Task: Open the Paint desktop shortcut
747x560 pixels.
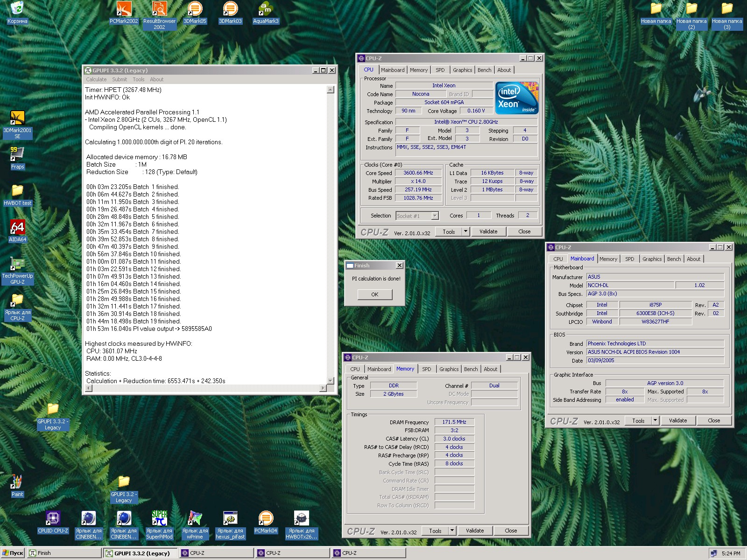Action: 17,485
